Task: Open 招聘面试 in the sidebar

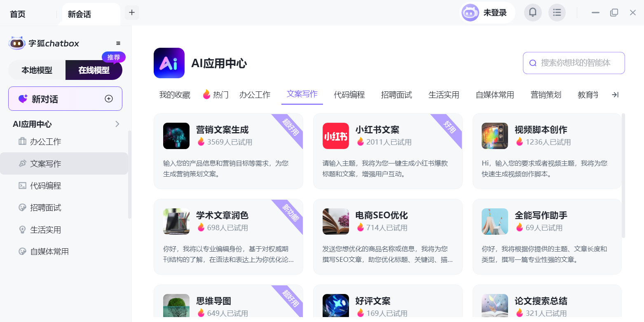Action: (64, 208)
